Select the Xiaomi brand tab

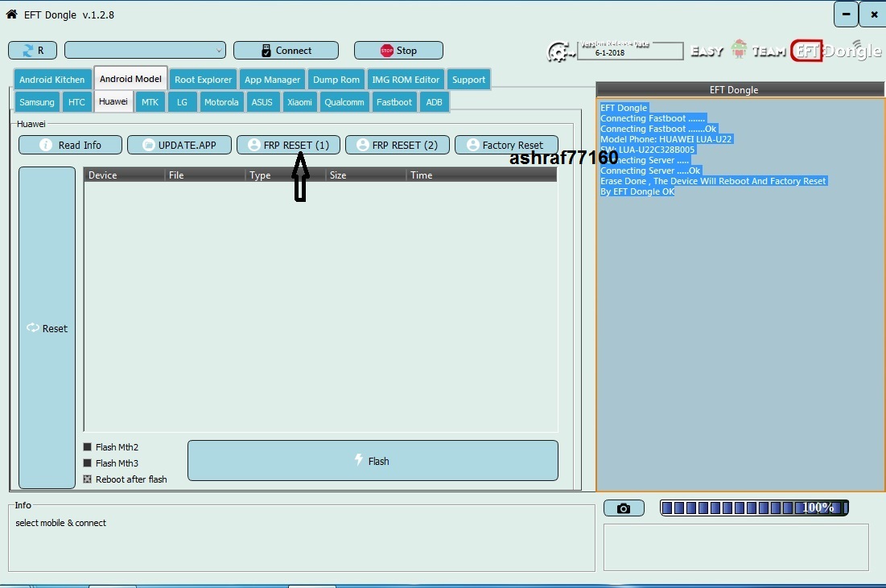(299, 102)
